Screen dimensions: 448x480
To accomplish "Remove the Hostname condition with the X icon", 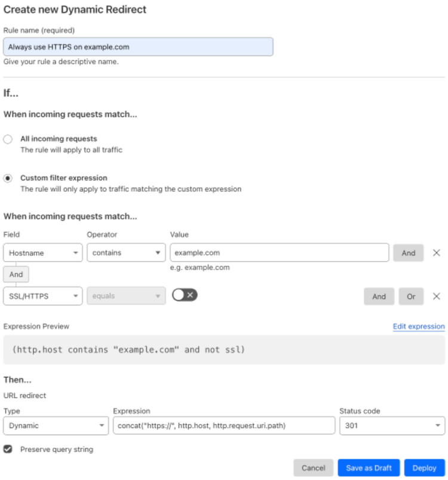I will (x=437, y=253).
